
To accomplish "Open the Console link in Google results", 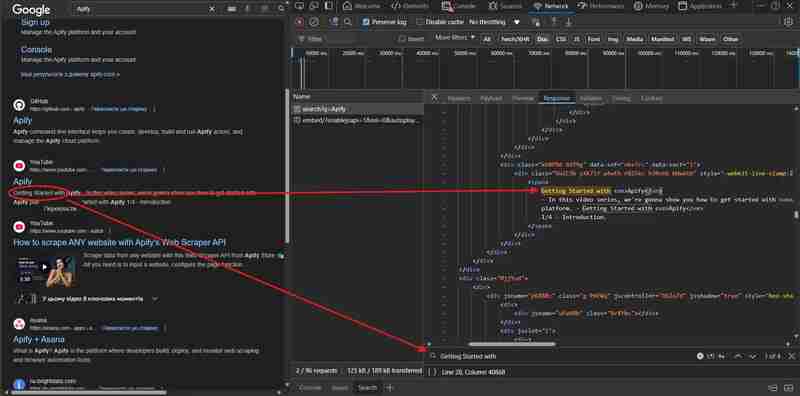I will point(36,50).
